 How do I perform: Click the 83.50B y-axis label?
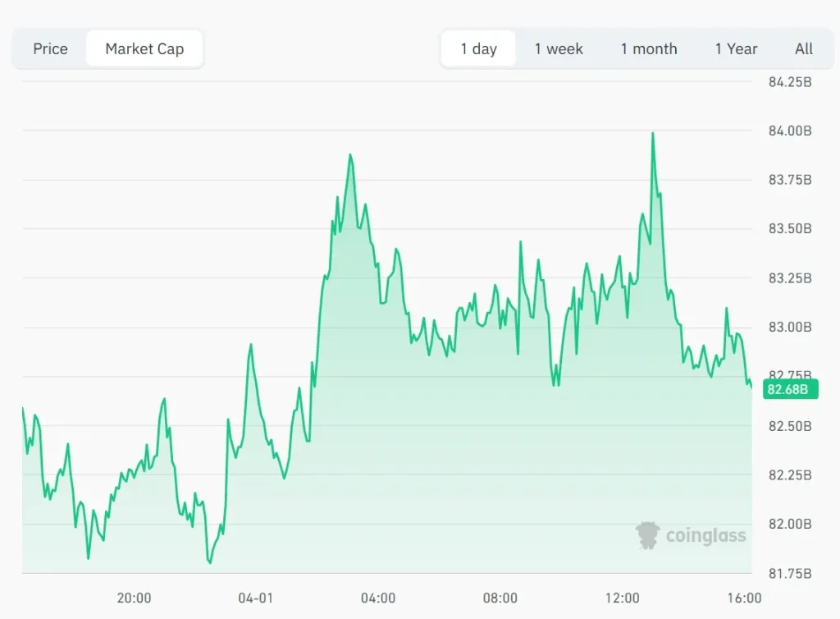(x=790, y=229)
